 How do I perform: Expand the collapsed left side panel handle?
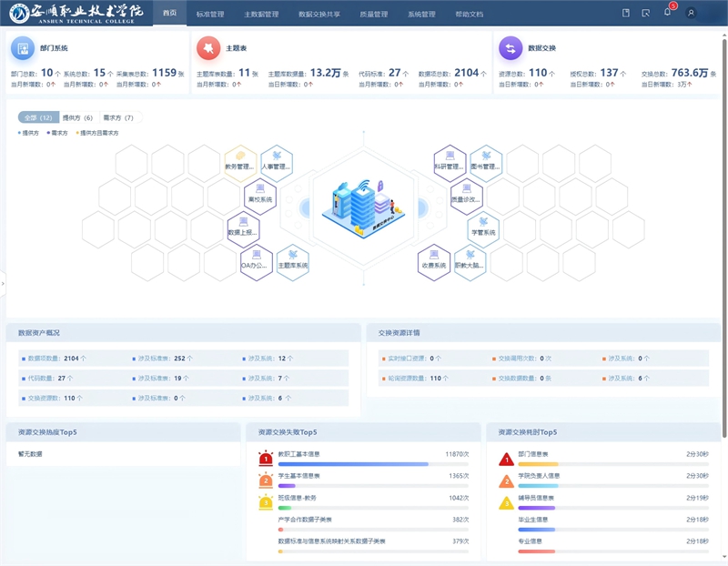tap(3, 283)
